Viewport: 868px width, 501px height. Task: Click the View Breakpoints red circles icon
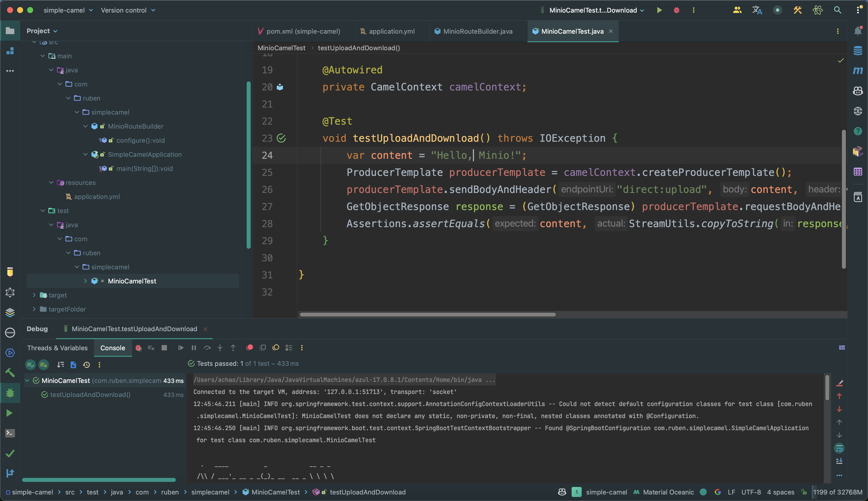pos(250,348)
